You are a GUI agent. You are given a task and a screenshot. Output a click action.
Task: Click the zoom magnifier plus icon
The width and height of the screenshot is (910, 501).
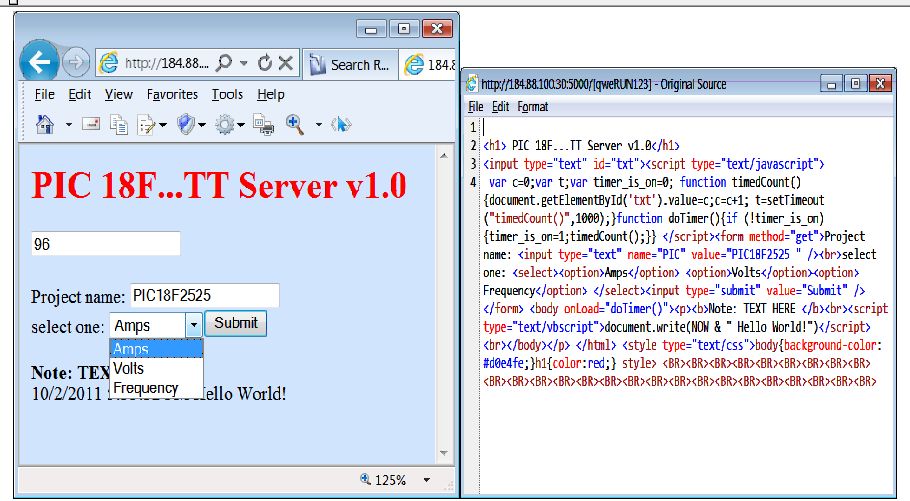point(295,125)
